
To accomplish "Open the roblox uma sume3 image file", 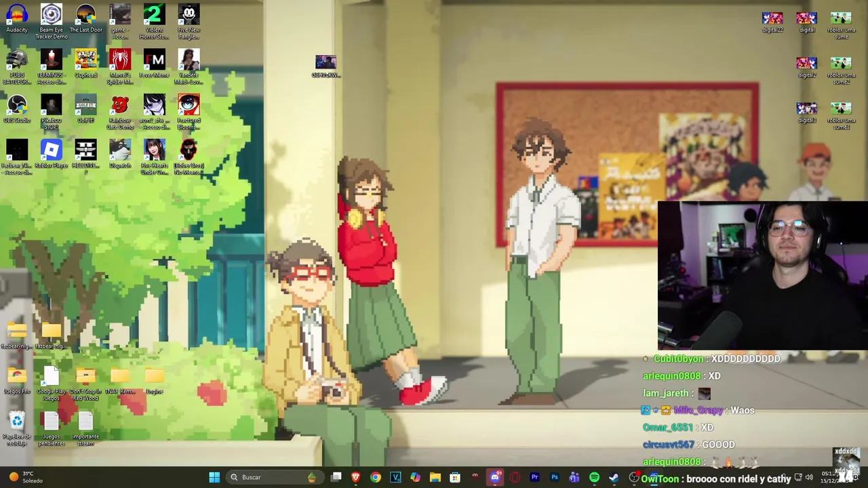I will pyautogui.click(x=841, y=115).
